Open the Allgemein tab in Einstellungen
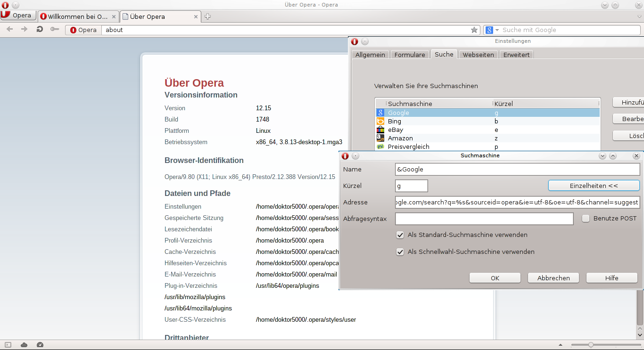The image size is (644, 350). pos(370,55)
